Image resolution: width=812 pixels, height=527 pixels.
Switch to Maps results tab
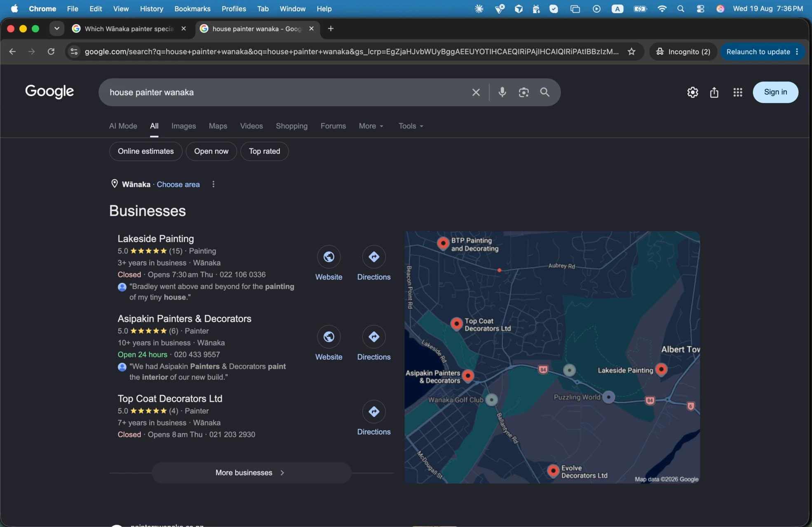218,126
